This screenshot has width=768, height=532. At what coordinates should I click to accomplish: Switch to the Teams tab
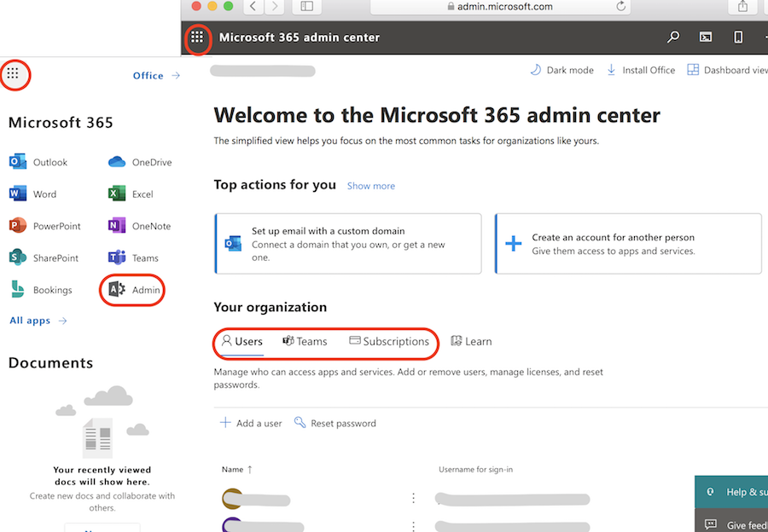coord(305,340)
